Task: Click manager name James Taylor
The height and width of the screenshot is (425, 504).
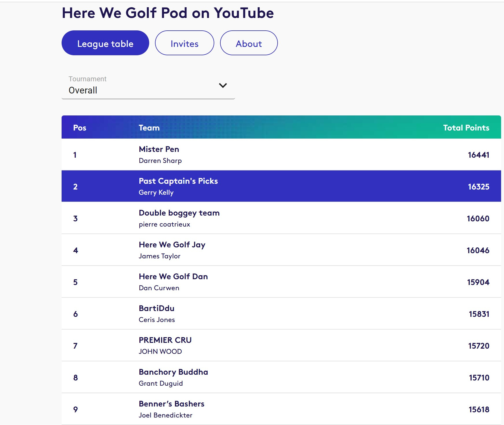Action: tap(159, 256)
